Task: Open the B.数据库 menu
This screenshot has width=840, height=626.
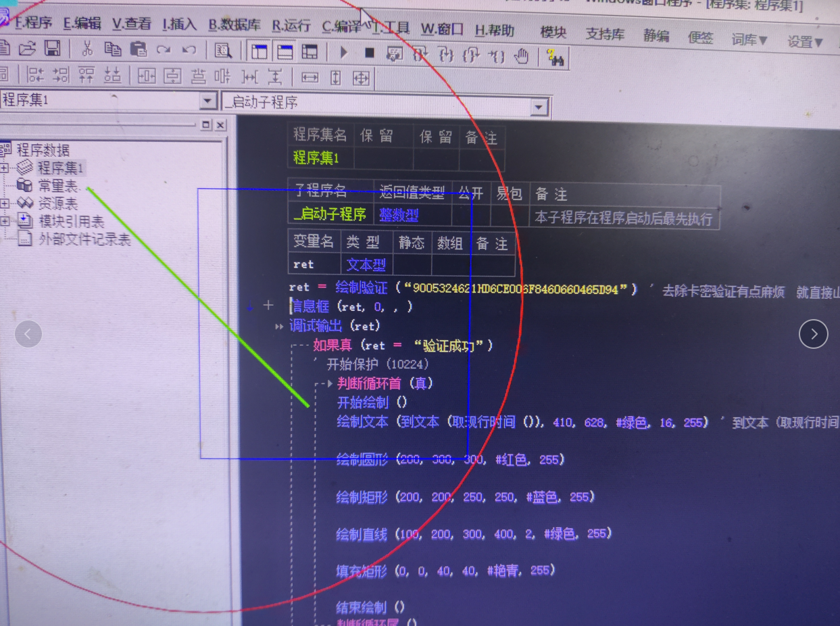Action: coord(234,26)
